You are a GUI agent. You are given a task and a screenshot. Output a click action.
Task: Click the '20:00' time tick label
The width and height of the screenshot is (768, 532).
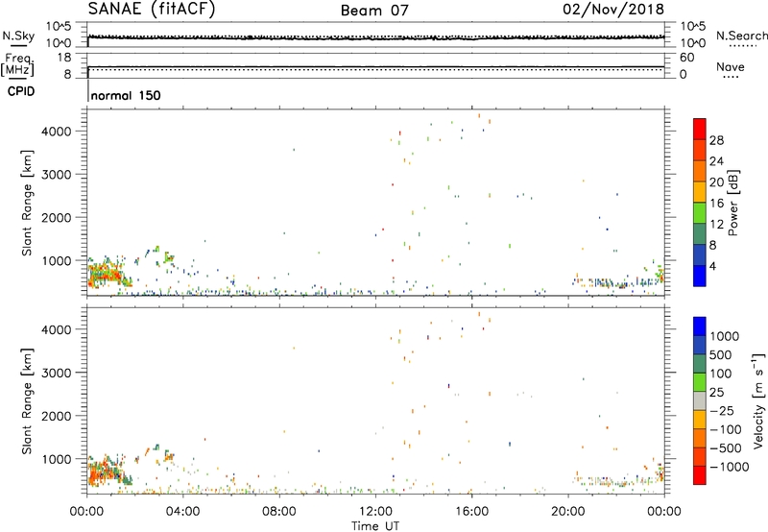point(567,512)
